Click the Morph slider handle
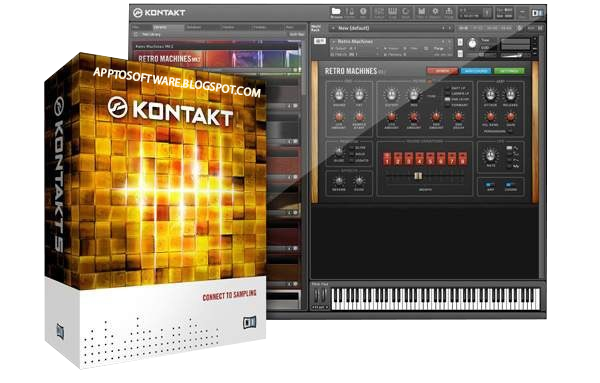 coord(418,176)
